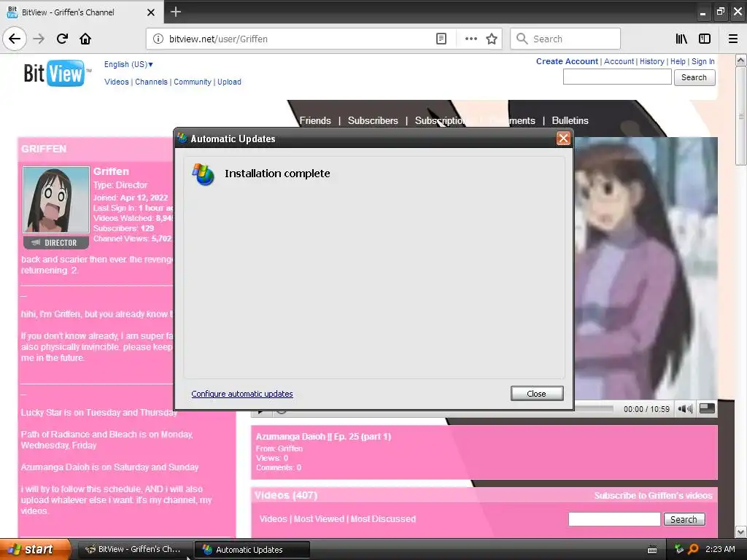Viewport: 747px width, 560px height.
Task: Click the taskbar clock 2:23 AM
Action: pyautogui.click(x=720, y=549)
